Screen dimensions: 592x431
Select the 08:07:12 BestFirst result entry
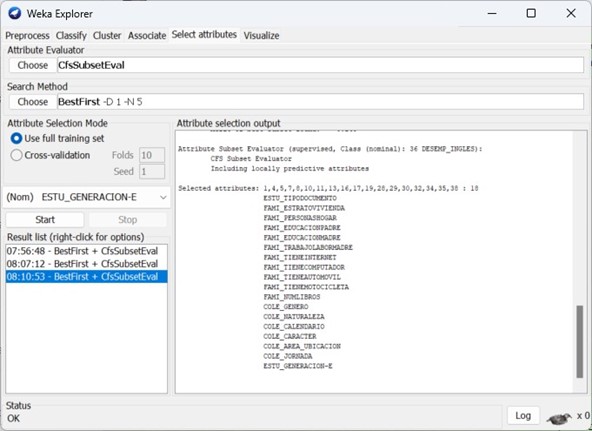point(86,264)
